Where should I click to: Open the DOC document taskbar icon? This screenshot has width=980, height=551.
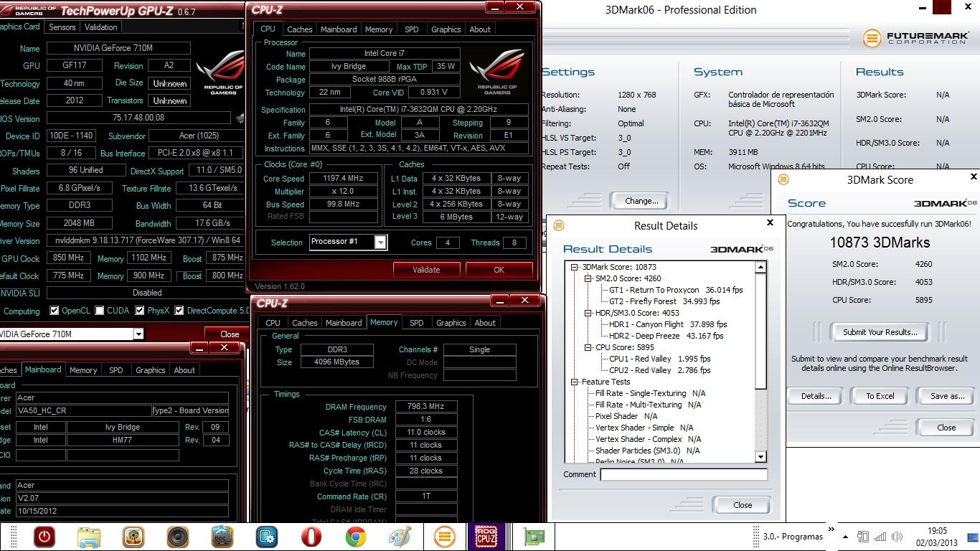pos(222,536)
